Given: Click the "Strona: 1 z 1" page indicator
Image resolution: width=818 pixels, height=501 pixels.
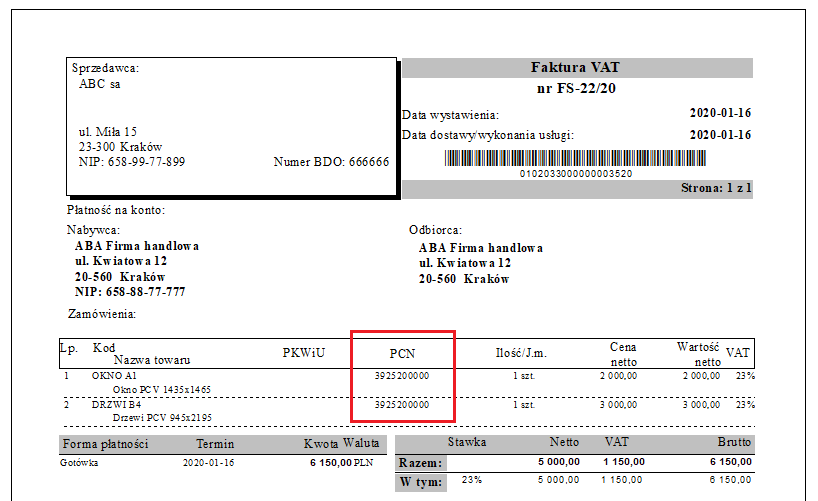Looking at the screenshot, I should click(716, 188).
